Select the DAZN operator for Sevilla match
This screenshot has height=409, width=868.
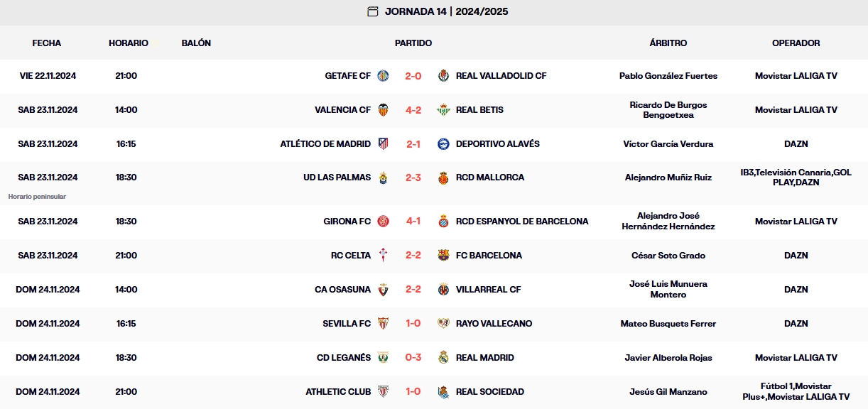[x=796, y=323]
